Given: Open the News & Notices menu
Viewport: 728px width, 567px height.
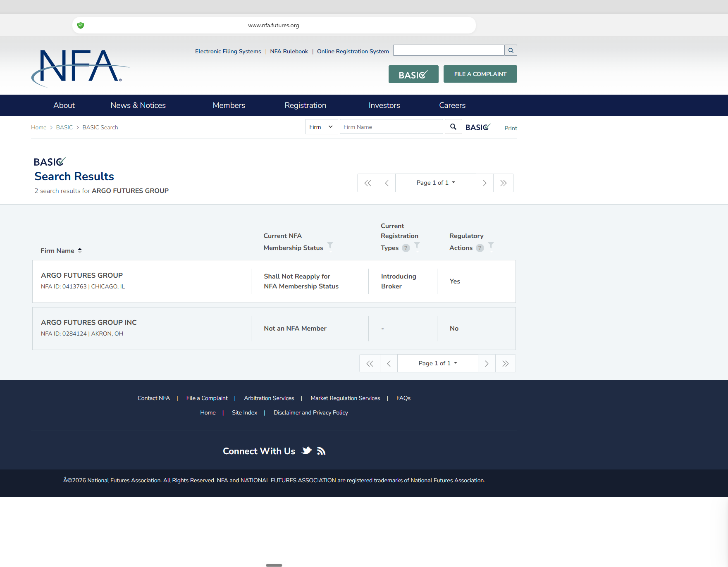Looking at the screenshot, I should pyautogui.click(x=138, y=105).
